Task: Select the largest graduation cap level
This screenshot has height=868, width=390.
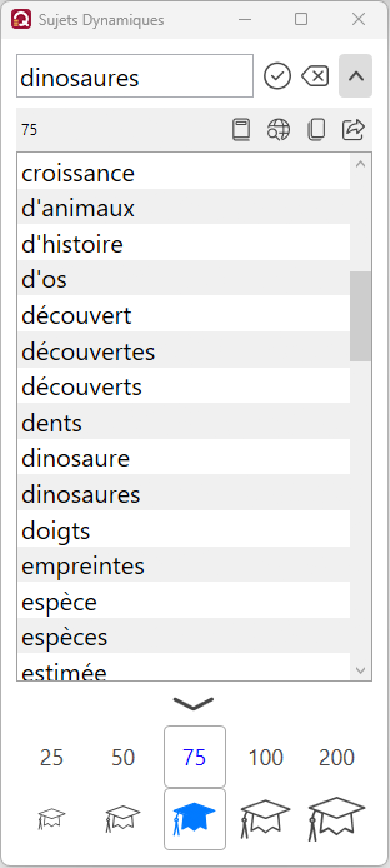Action: point(336,818)
